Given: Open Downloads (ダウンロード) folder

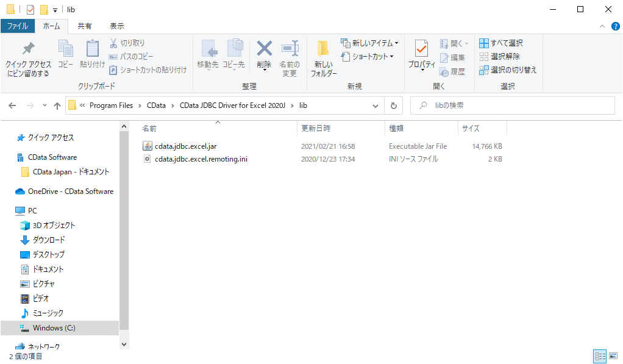Looking at the screenshot, I should pos(49,240).
